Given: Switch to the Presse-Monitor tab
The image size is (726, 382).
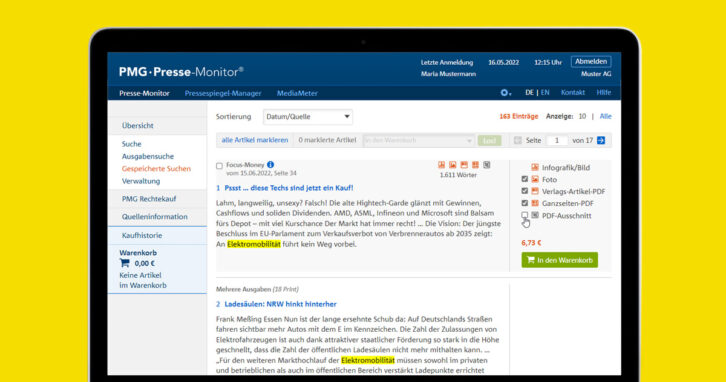Looking at the screenshot, I should point(144,93).
